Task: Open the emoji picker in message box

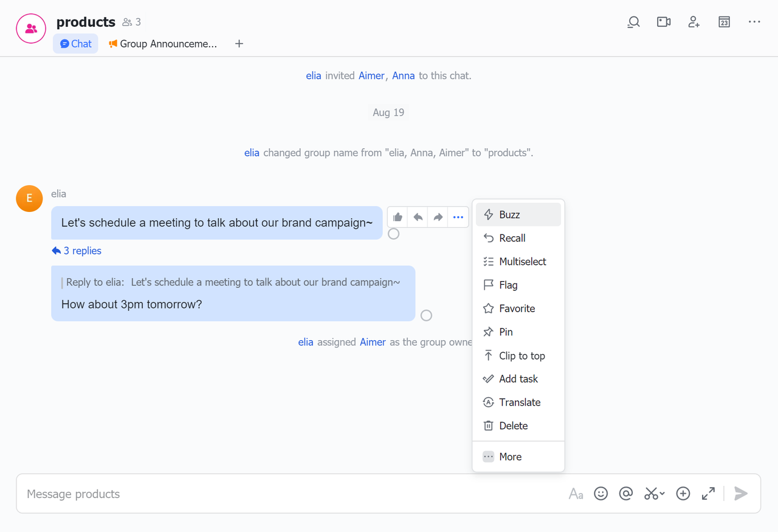Action: pyautogui.click(x=601, y=494)
